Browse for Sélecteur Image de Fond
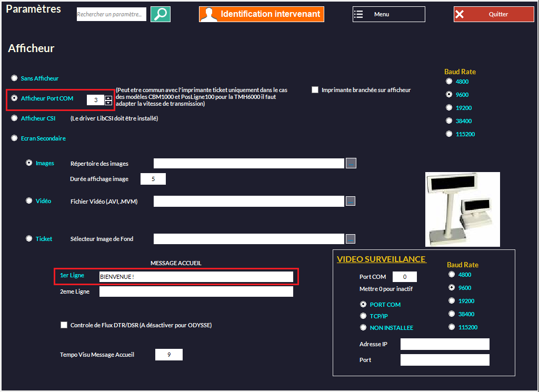The width and height of the screenshot is (539, 392). coord(351,239)
